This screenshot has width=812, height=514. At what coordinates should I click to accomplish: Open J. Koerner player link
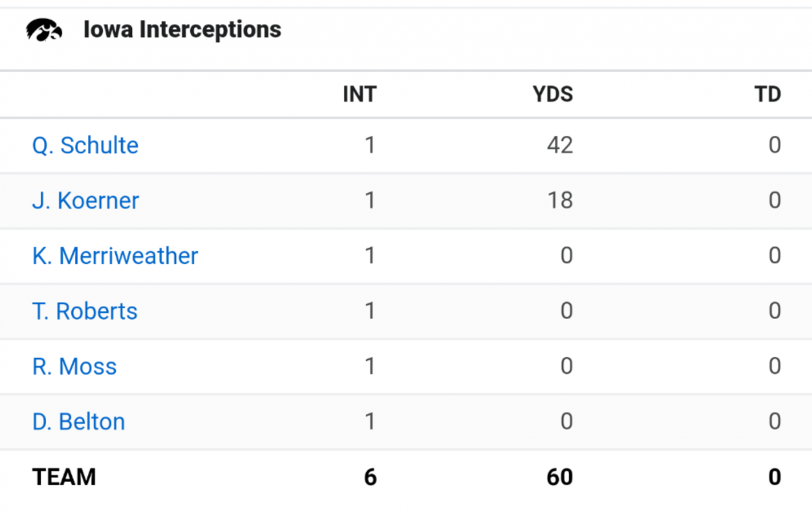pyautogui.click(x=85, y=200)
